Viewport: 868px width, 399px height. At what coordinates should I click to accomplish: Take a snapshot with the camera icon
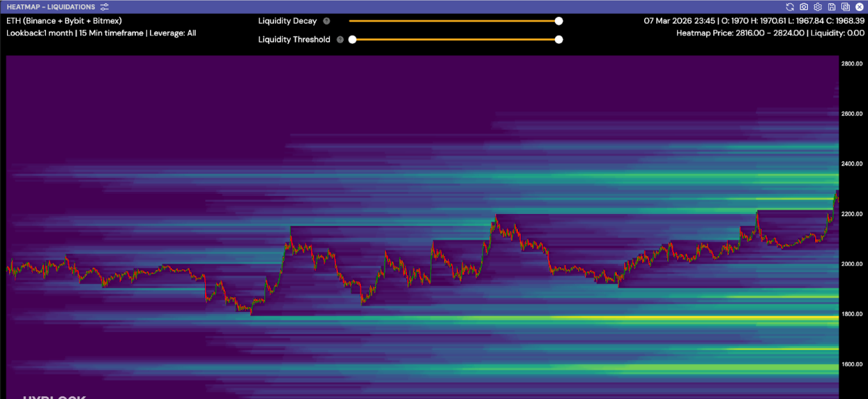804,7
